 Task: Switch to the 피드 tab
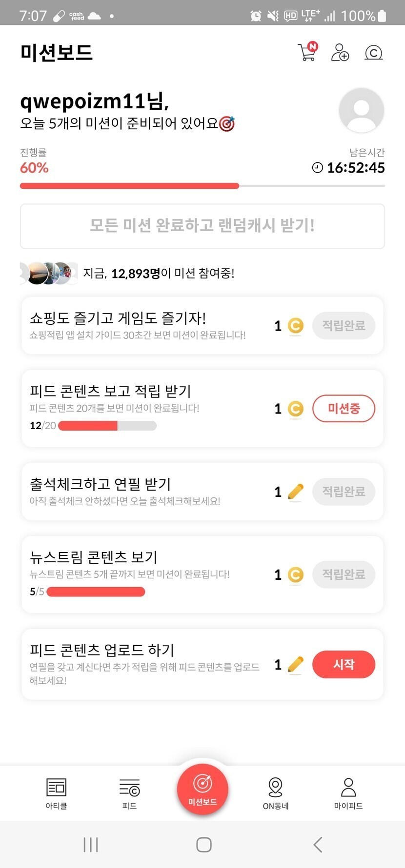[x=129, y=793]
